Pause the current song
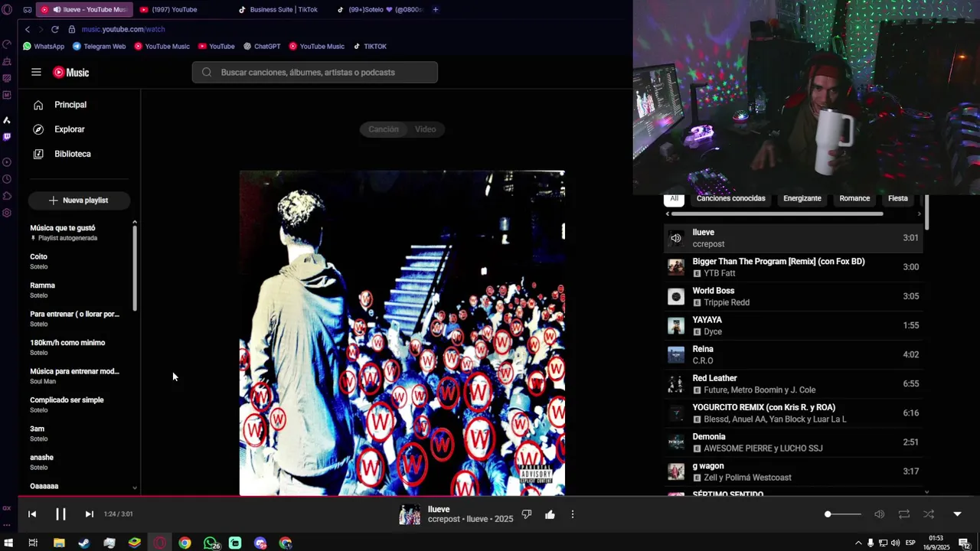This screenshot has width=980, height=551. (x=60, y=514)
